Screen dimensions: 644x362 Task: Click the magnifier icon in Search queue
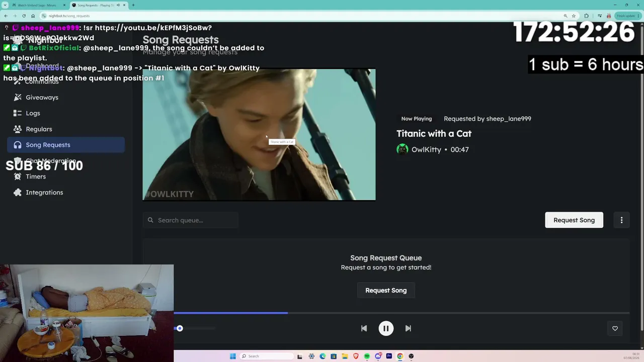click(x=150, y=220)
